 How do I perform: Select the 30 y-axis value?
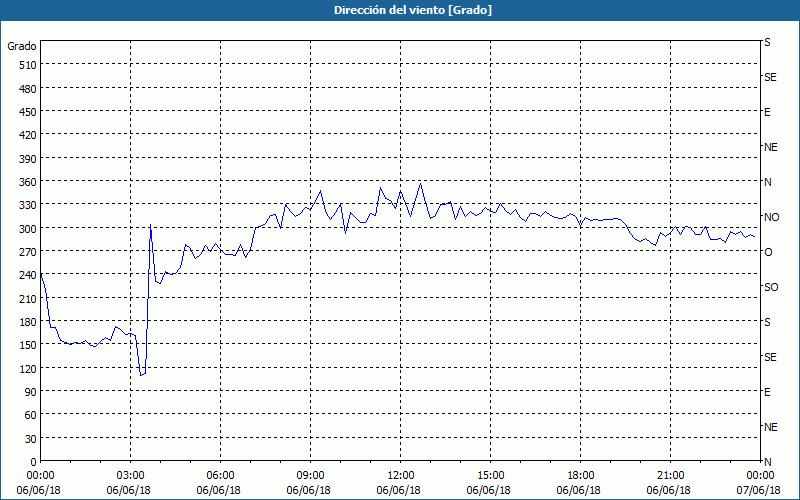tap(31, 439)
